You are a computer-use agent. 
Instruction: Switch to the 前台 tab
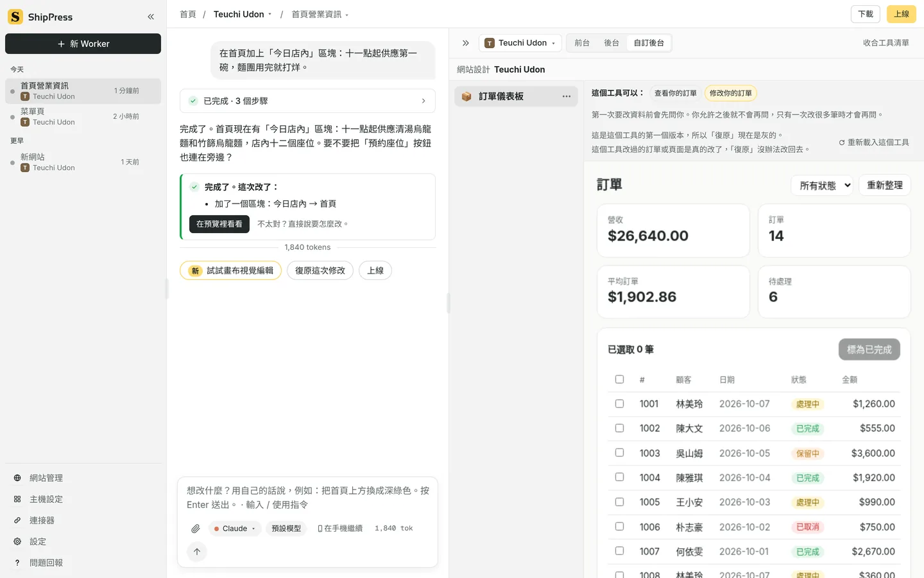(x=582, y=43)
